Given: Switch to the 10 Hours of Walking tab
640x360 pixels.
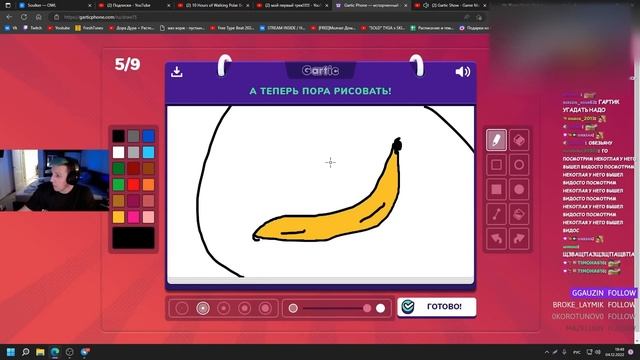Looking at the screenshot, I should [212, 5].
